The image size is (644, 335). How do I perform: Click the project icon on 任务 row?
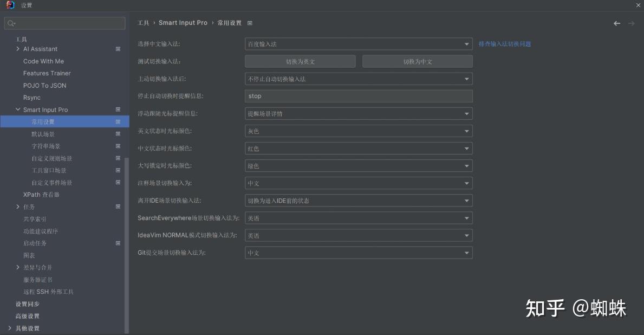pyautogui.click(x=118, y=207)
